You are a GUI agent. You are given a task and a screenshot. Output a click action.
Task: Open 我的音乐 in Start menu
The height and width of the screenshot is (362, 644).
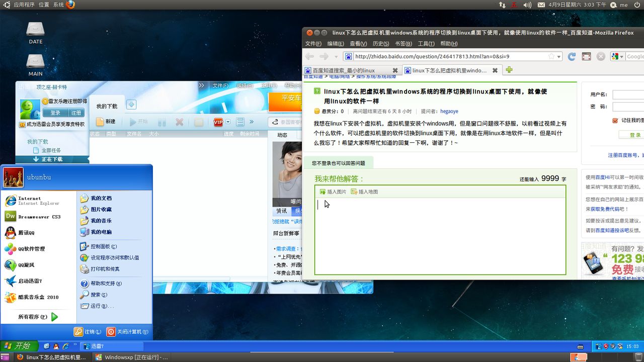click(97, 221)
